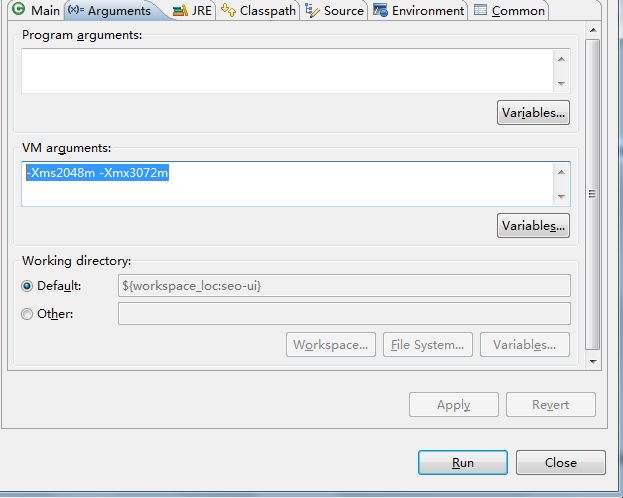This screenshot has height=498, width=623.
Task: Click the VM arguments label
Action: click(x=67, y=148)
